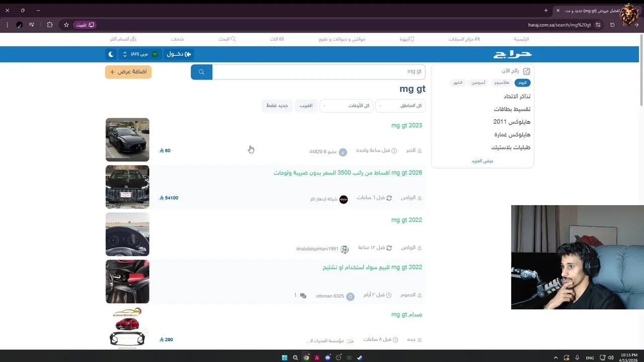Open the red interior thumbnail for Jumum listing
The image size is (644, 362).
pyautogui.click(x=127, y=282)
